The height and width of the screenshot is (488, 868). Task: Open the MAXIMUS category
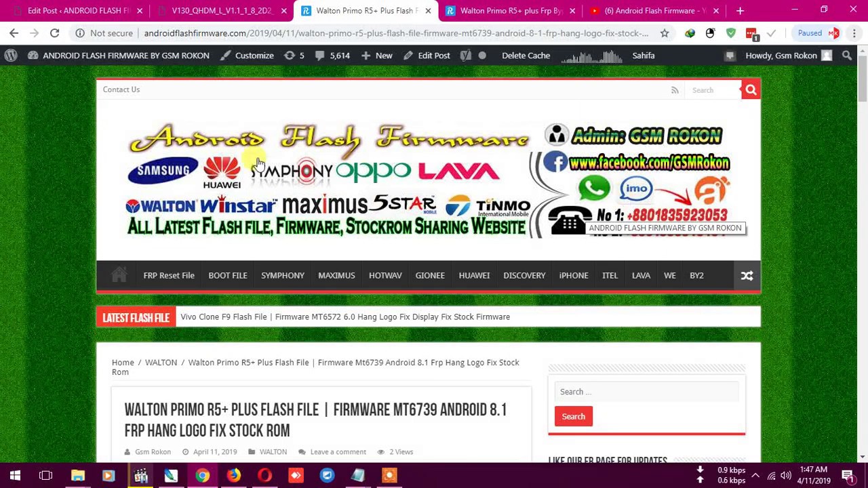pos(336,275)
